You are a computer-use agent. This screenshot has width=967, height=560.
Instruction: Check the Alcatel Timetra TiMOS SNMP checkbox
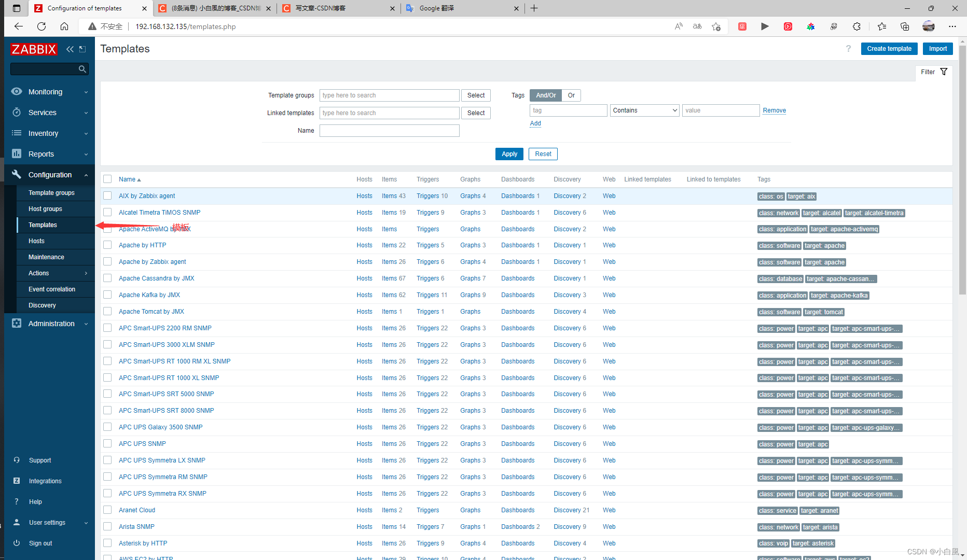(x=107, y=212)
